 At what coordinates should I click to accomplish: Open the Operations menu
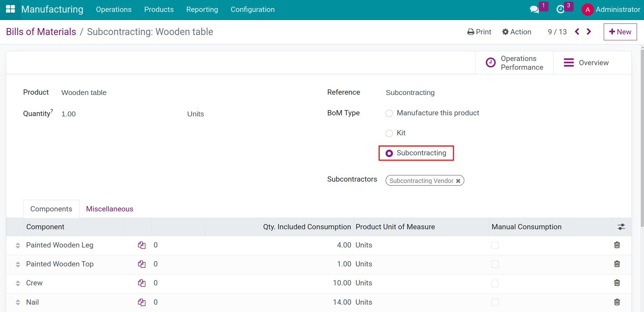[x=114, y=9]
